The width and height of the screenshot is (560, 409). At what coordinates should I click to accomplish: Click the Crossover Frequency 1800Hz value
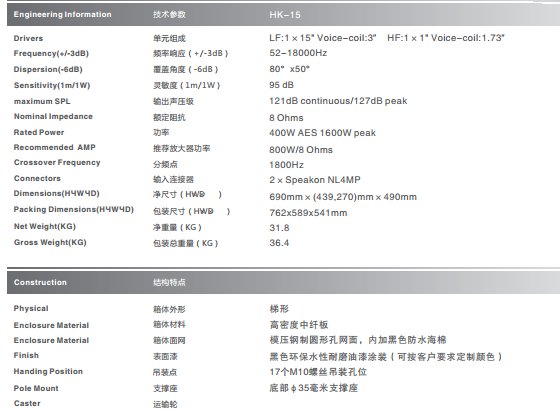click(x=286, y=165)
